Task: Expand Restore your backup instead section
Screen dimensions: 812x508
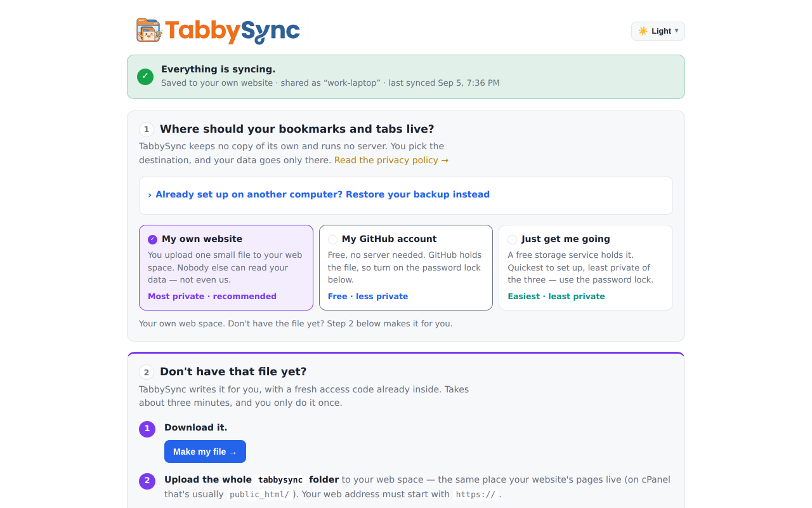Action: [x=406, y=195]
